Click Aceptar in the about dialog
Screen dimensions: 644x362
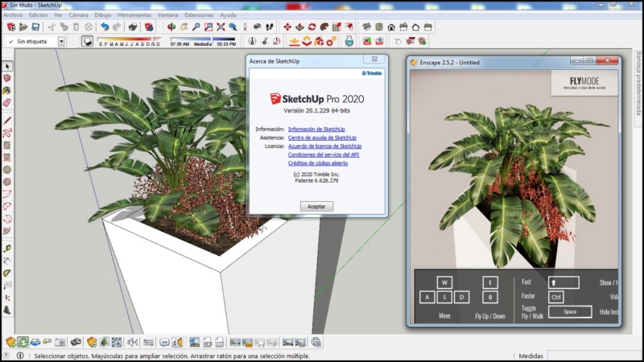316,206
